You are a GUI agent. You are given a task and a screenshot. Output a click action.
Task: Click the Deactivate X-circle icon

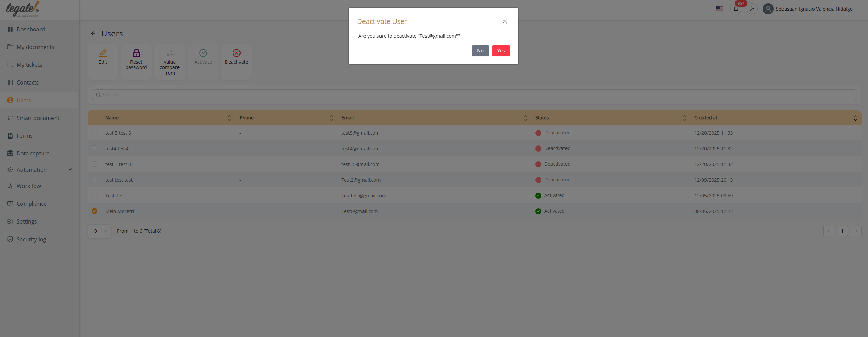(236, 53)
